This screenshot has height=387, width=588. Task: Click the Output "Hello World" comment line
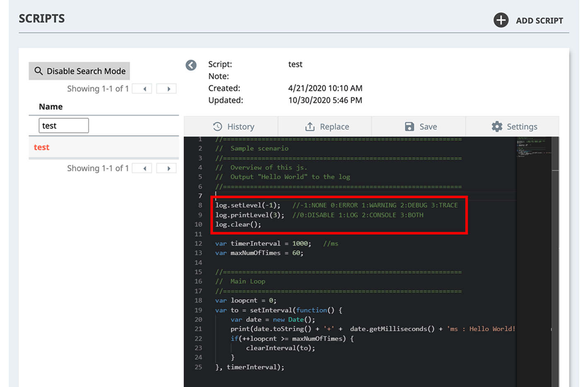[x=282, y=177]
